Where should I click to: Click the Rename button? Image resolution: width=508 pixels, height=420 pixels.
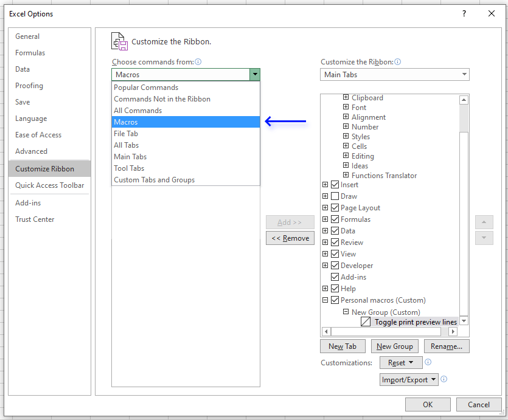tap(447, 346)
